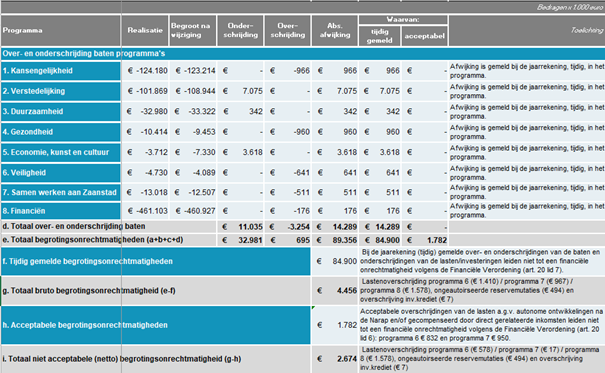Screen dimensions: 605x373
Task: Select the Realisatie column header
Action: click(x=145, y=30)
